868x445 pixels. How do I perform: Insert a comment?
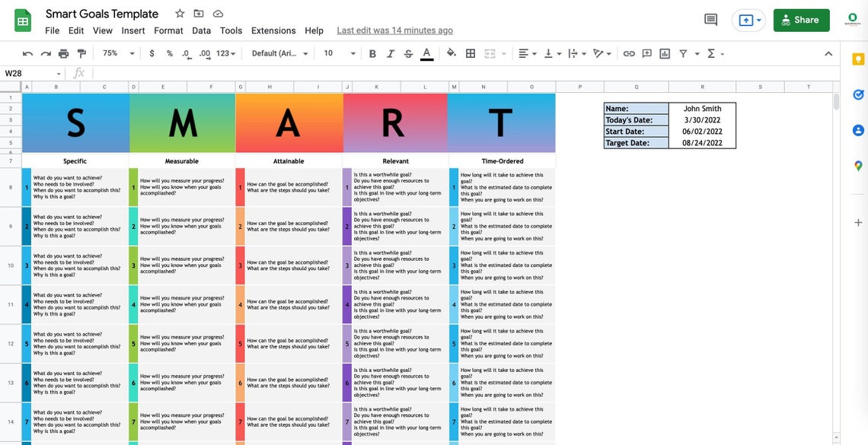tap(646, 53)
